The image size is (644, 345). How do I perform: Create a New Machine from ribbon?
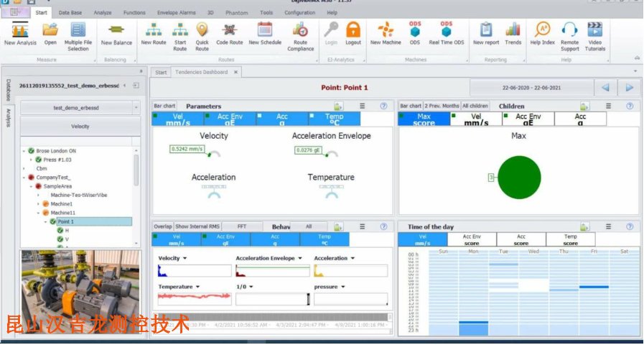click(386, 30)
